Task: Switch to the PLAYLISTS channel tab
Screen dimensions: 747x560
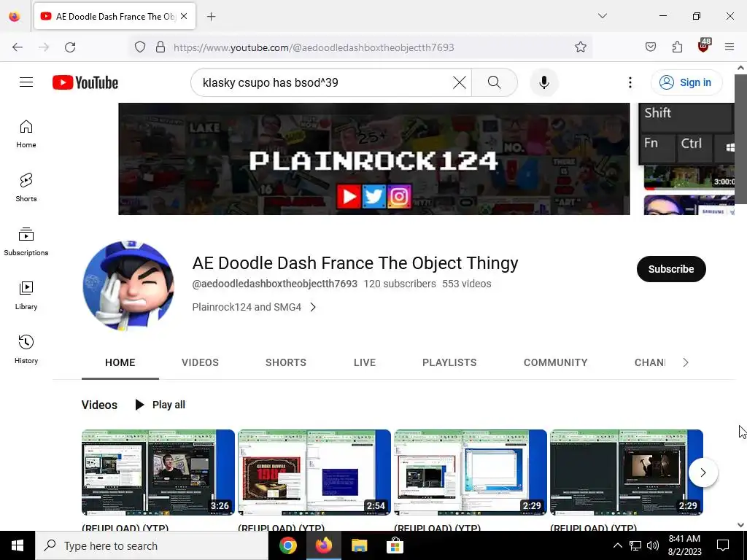Action: pos(449,363)
